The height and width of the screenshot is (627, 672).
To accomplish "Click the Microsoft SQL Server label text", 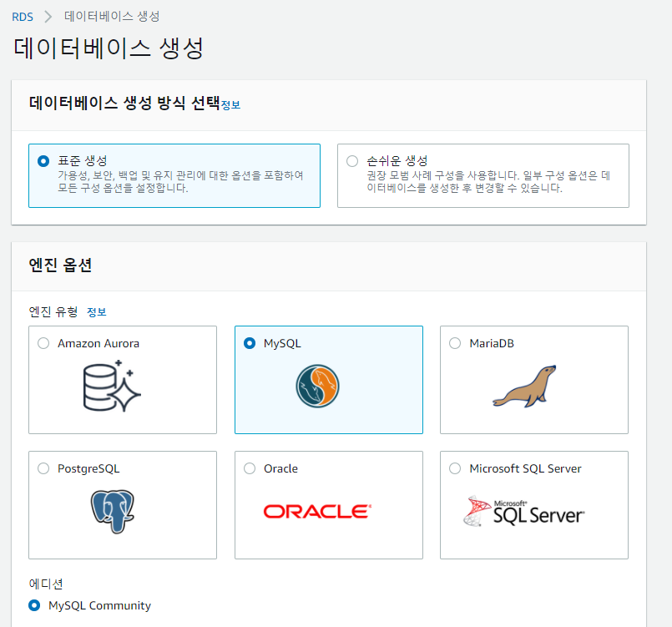I will [x=525, y=469].
